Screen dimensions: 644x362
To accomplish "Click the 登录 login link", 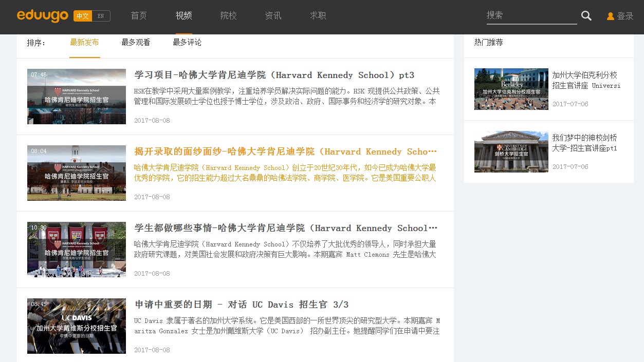I will 625,16.
